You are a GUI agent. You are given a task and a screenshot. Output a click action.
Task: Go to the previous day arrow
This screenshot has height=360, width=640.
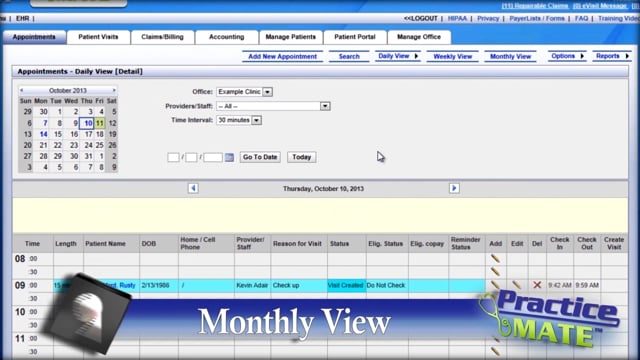(193, 188)
